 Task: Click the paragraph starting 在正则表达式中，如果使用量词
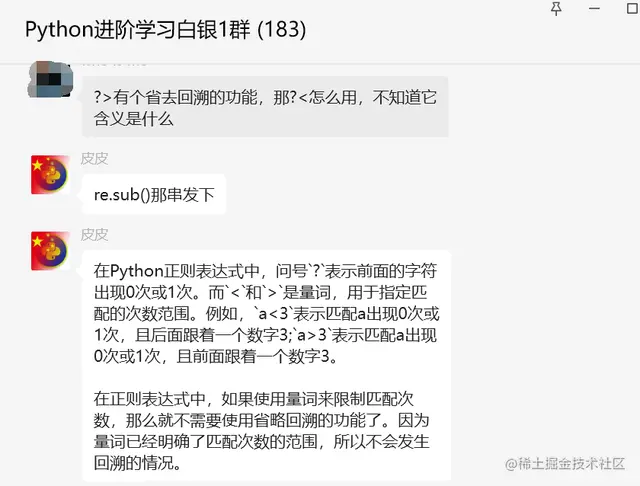pos(261,431)
